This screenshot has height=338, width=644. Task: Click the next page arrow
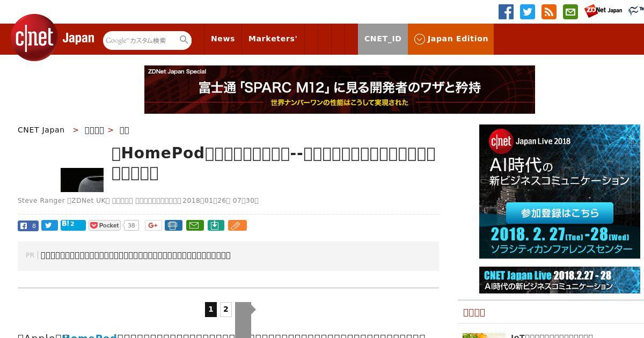click(x=245, y=320)
